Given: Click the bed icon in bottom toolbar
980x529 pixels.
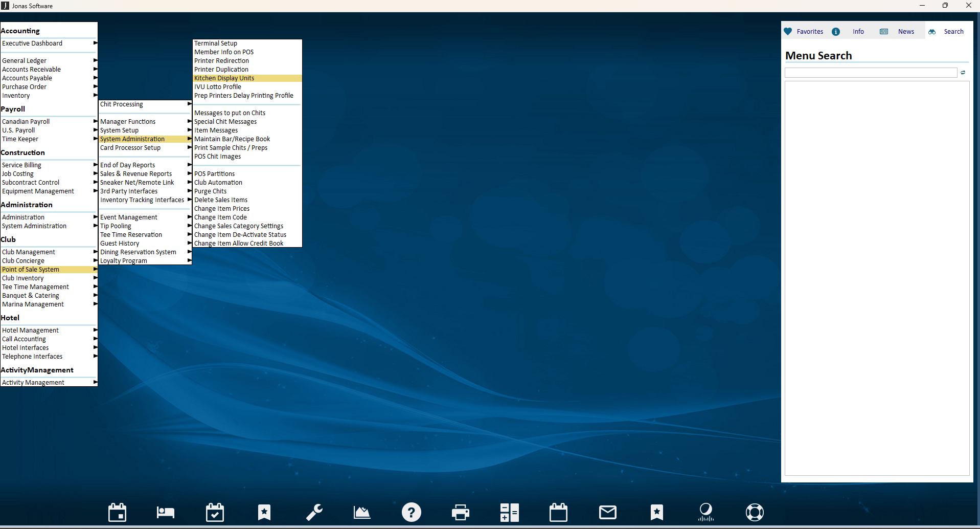Looking at the screenshot, I should [166, 512].
